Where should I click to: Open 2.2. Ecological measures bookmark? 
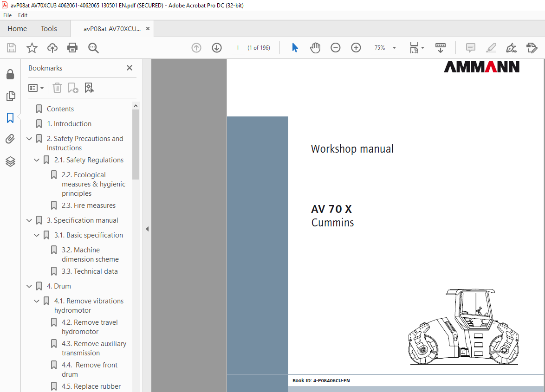(93, 184)
